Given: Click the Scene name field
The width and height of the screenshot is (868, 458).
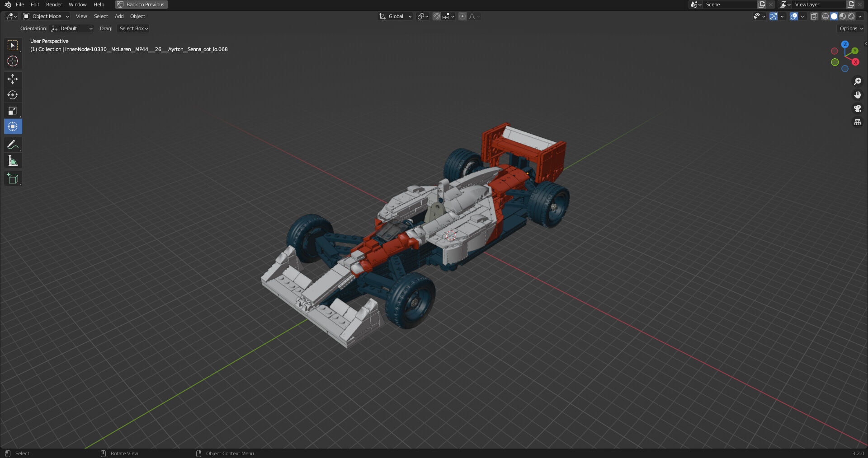Looking at the screenshot, I should 730,5.
